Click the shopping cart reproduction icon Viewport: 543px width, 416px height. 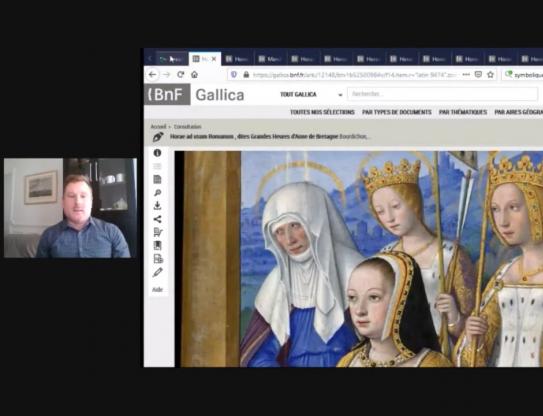click(x=158, y=232)
